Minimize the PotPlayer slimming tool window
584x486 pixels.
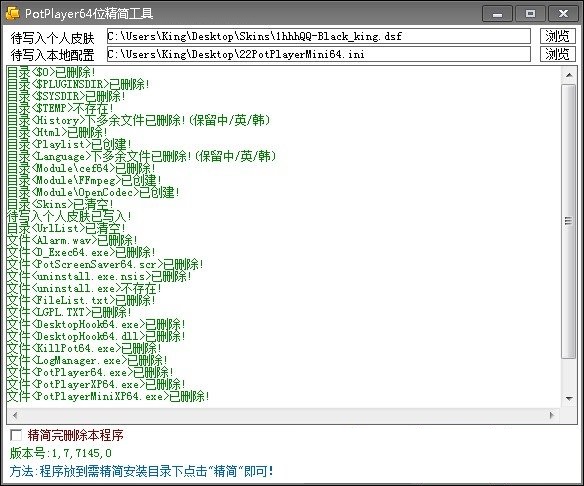coord(497,14)
